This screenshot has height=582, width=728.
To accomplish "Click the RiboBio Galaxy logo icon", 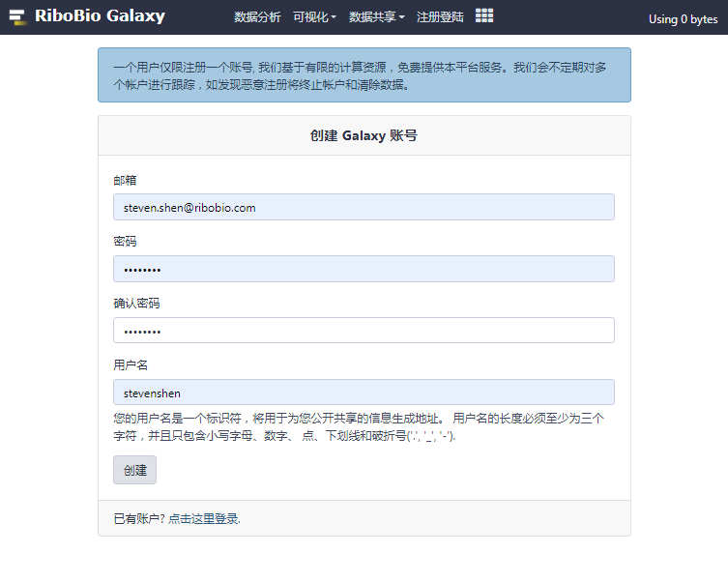I will click(x=17, y=16).
